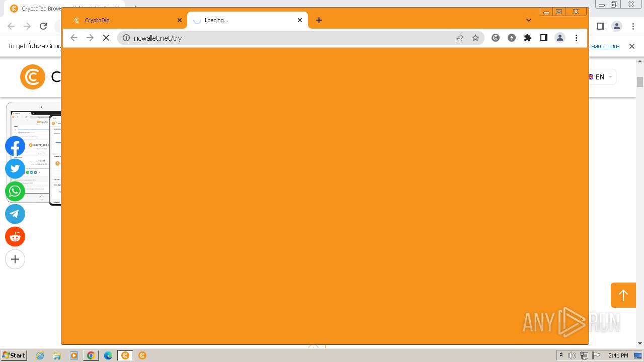The image size is (644, 362).
Task: Toggle the side panel in front window
Action: click(x=544, y=38)
